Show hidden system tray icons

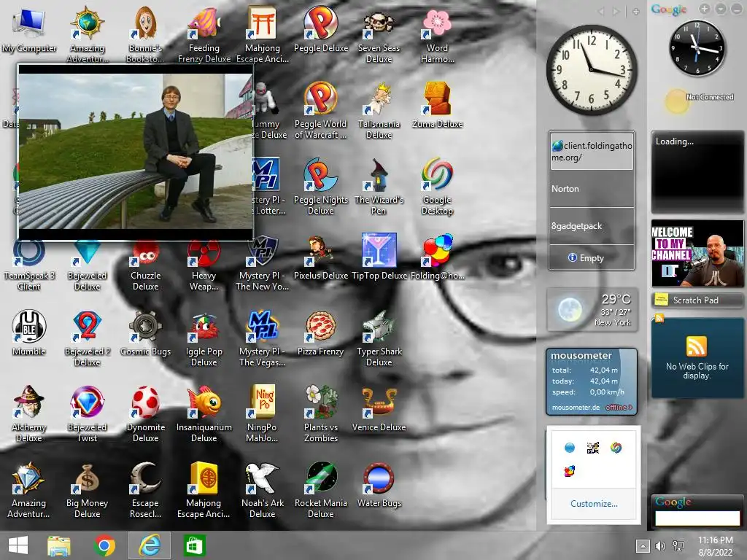click(642, 546)
